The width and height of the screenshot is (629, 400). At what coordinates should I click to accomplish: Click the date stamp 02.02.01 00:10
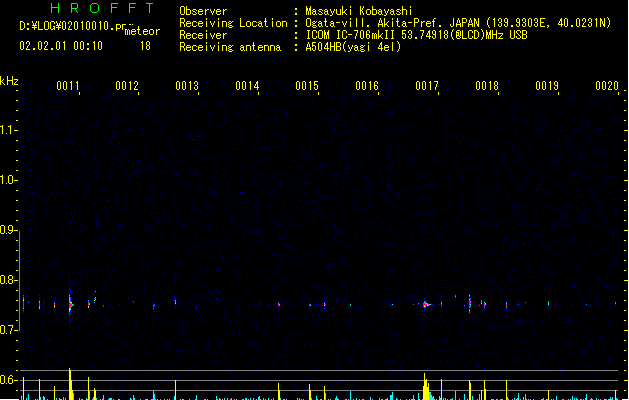point(61,46)
